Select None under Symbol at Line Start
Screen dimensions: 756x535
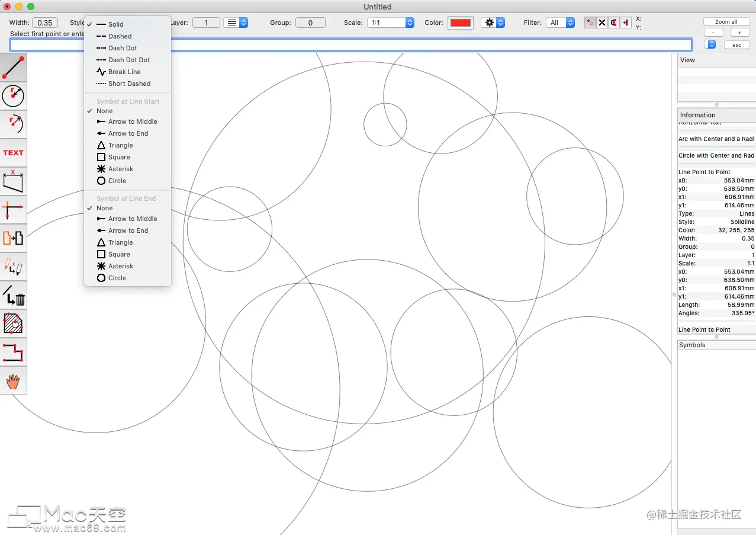[x=127, y=111]
